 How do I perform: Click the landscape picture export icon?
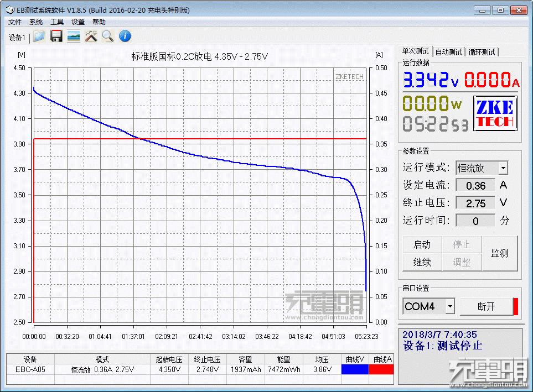click(73, 36)
